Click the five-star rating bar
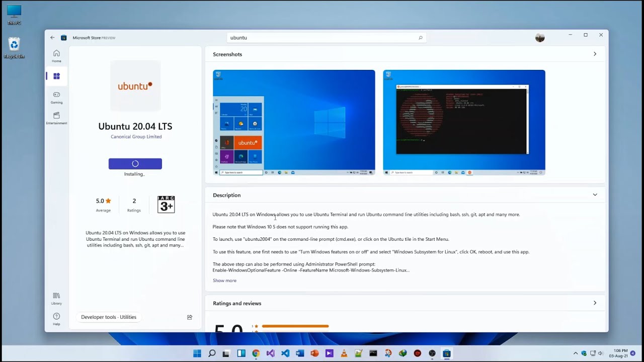 (x=295, y=326)
